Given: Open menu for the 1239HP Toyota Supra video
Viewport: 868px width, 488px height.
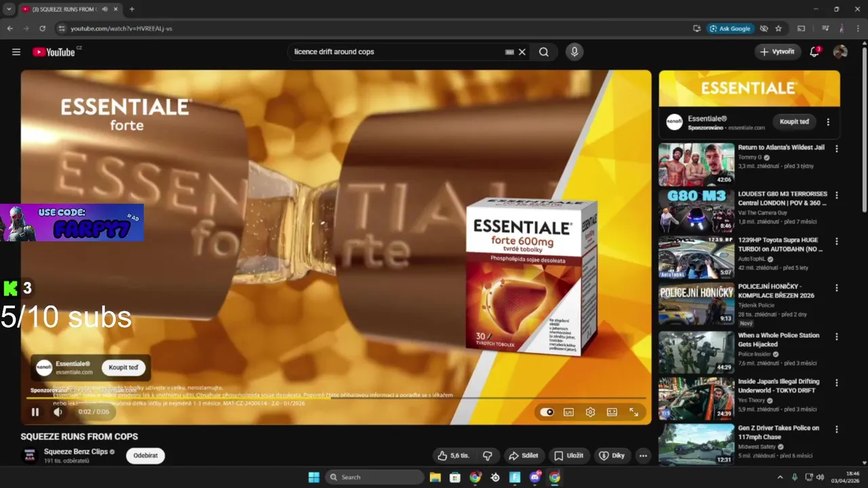Looking at the screenshot, I should (836, 241).
